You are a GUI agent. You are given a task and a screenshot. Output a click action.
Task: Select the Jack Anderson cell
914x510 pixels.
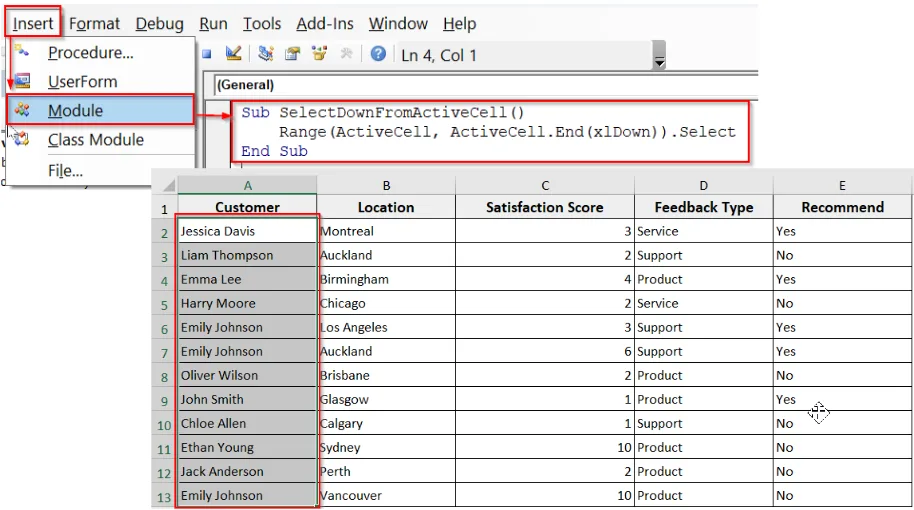[247, 471]
